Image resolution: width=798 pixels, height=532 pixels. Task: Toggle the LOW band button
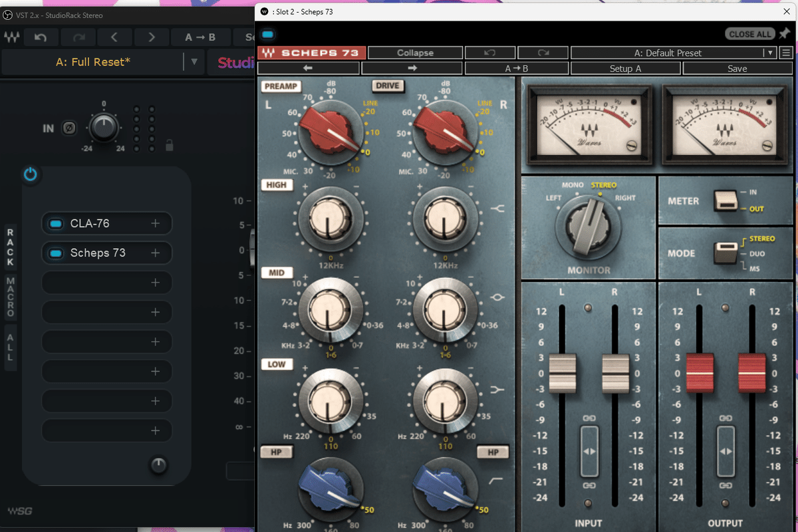(x=277, y=364)
